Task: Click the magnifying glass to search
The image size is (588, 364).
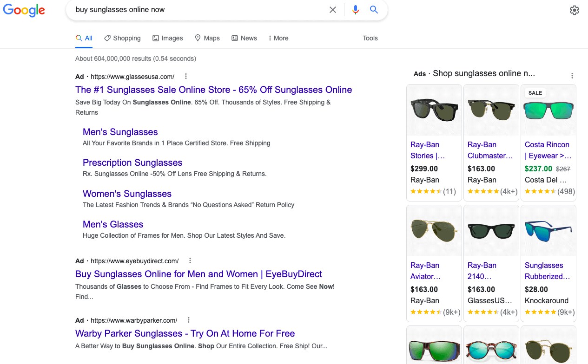Action: pyautogui.click(x=374, y=10)
